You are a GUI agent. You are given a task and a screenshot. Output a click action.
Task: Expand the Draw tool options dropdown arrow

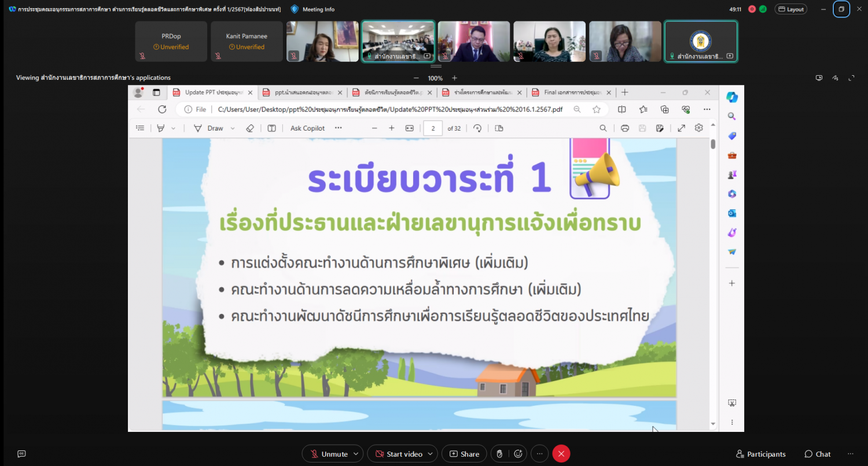[x=233, y=128]
